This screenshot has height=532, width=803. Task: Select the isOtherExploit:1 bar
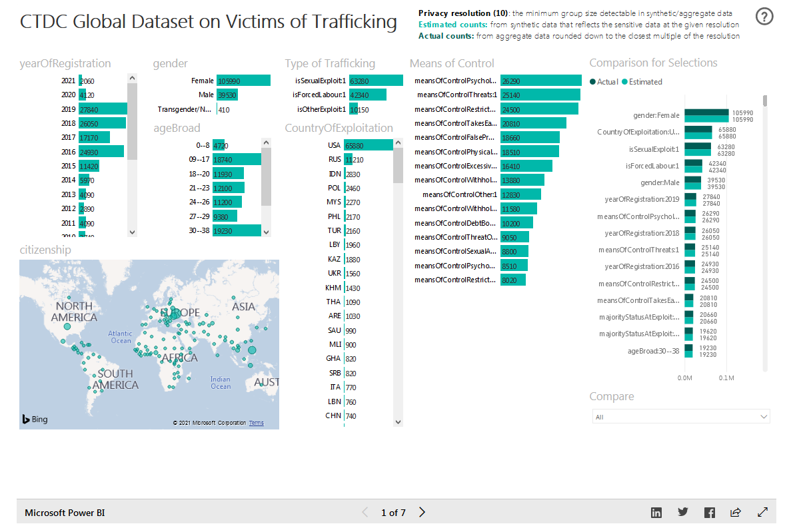[x=354, y=109]
